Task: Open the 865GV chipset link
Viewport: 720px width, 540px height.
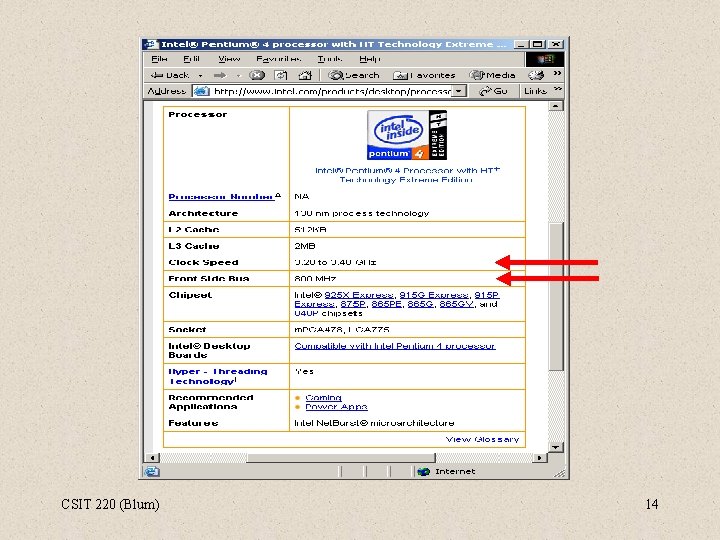Action: click(x=456, y=304)
